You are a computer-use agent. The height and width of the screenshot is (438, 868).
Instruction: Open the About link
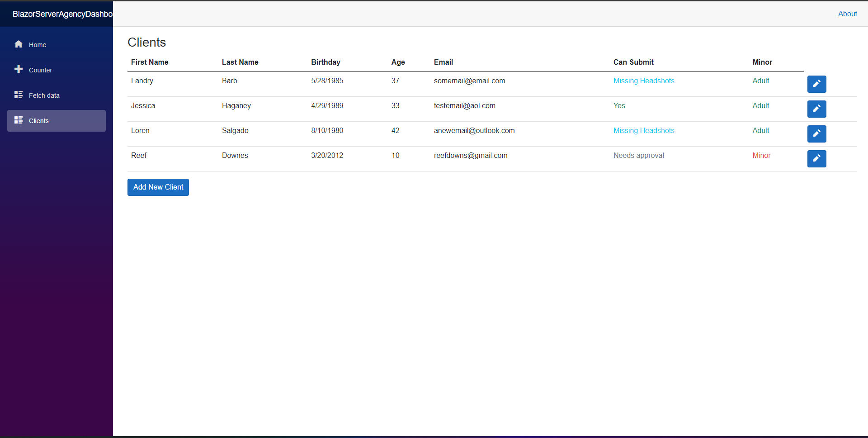pos(848,14)
